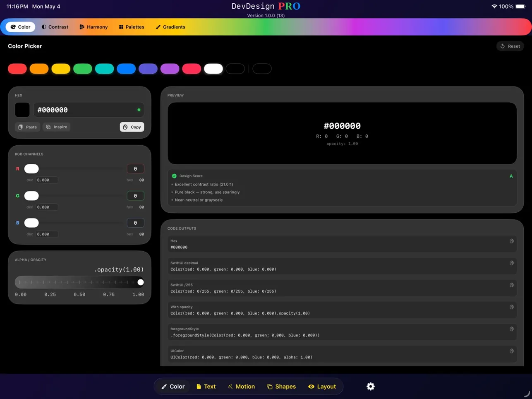532x399 pixels.
Task: Go to the Motion section in bottom bar
Action: 241,387
